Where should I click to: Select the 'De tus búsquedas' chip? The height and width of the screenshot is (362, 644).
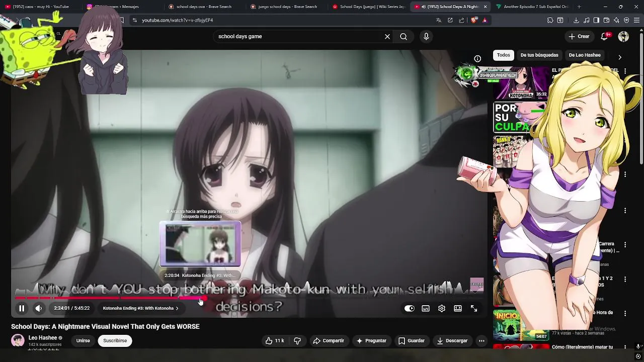pos(539,55)
